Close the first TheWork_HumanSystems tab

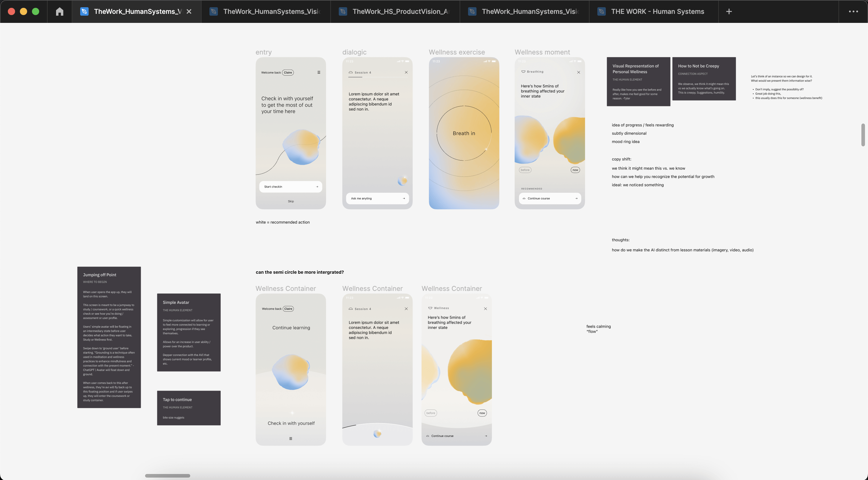pos(189,11)
